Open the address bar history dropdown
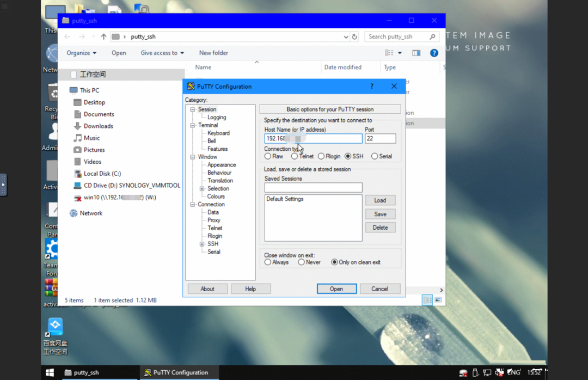The image size is (588, 380). coord(346,37)
